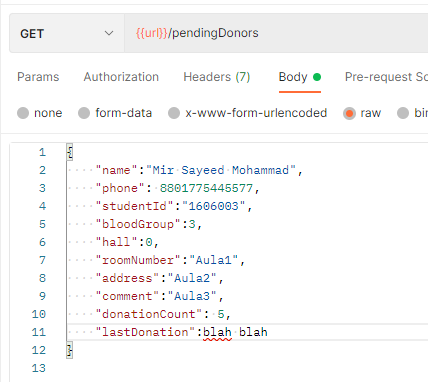Open the Authorization tab

(121, 77)
